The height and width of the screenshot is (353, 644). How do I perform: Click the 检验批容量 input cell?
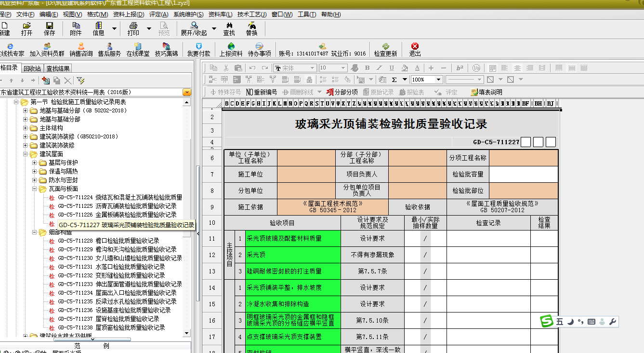523,174
